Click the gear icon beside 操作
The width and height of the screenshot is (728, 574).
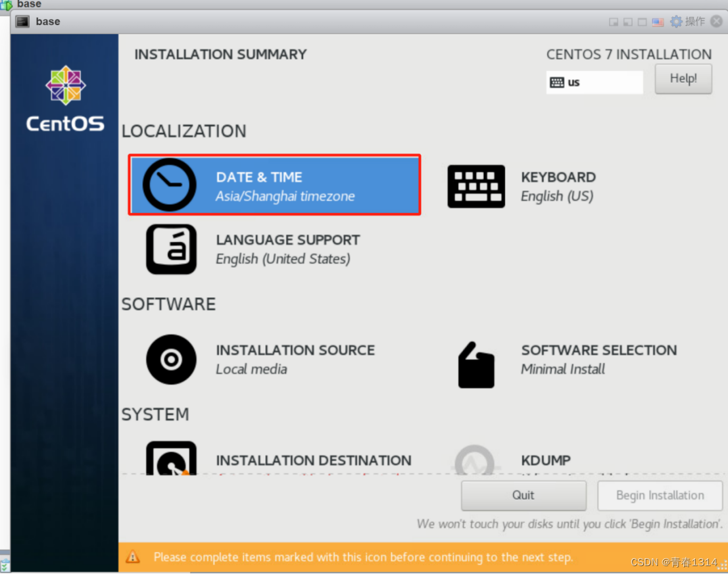(x=676, y=21)
